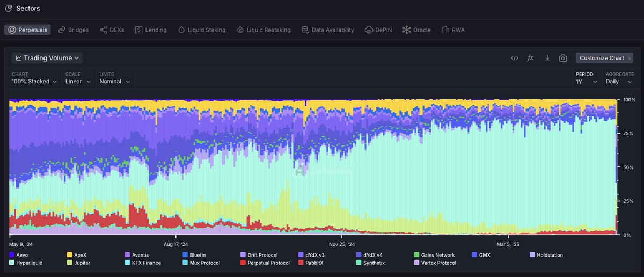Download the chart data
Screen dimensions: 644x277
(547, 58)
